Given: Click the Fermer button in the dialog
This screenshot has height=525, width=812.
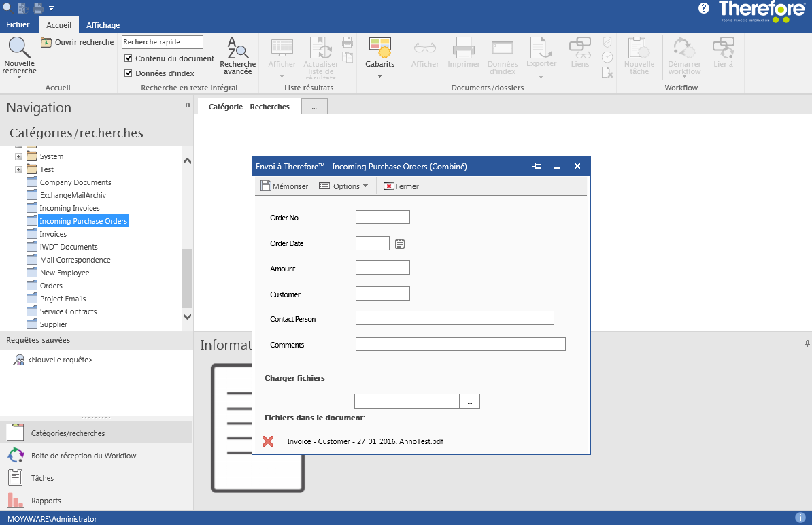Looking at the screenshot, I should (x=401, y=185).
